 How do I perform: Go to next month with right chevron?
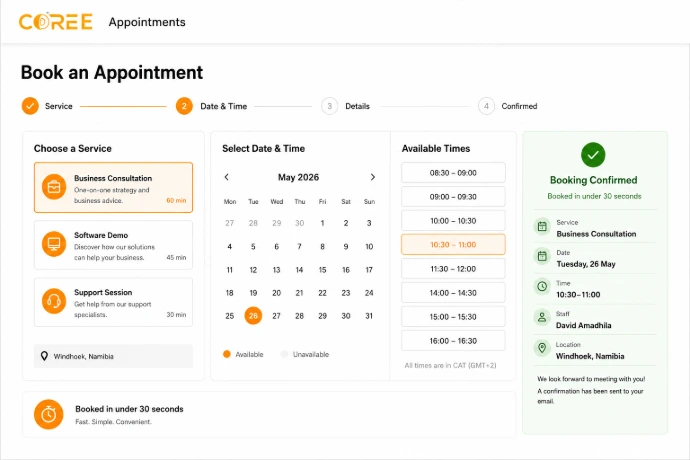click(x=373, y=177)
